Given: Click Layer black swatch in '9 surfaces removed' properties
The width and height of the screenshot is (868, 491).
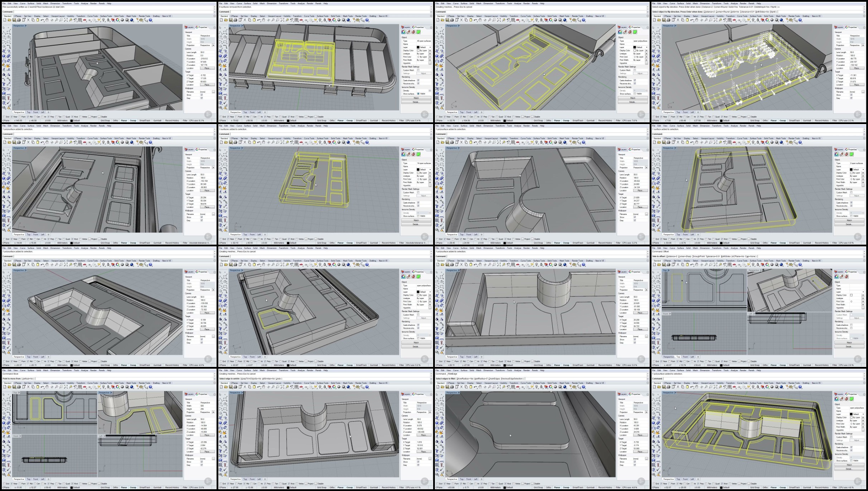Looking at the screenshot, I should point(418,47).
